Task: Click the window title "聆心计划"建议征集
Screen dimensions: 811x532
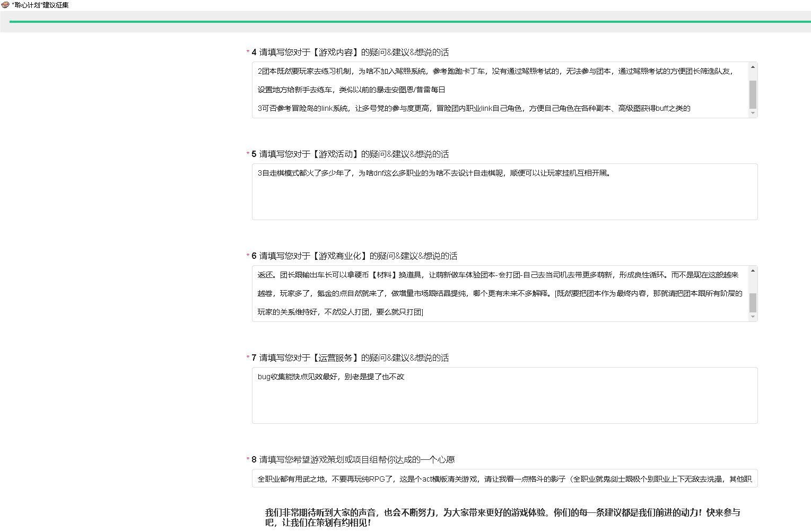Action: click(x=40, y=5)
